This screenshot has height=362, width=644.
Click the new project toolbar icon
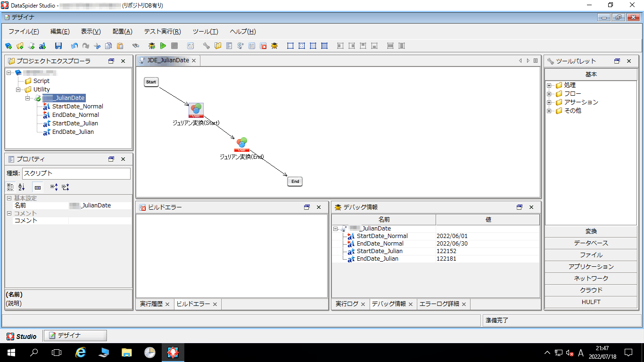8,46
